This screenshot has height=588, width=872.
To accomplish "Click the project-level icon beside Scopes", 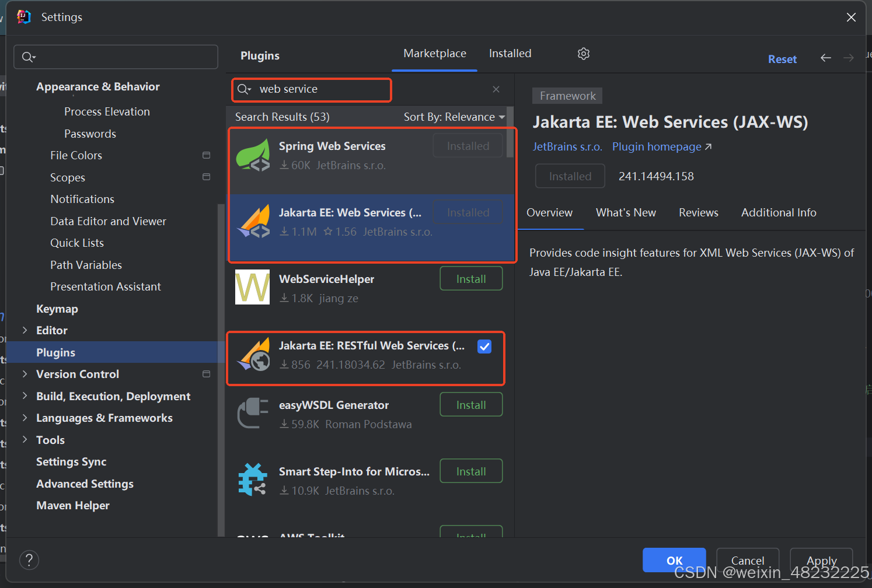I will [x=206, y=177].
